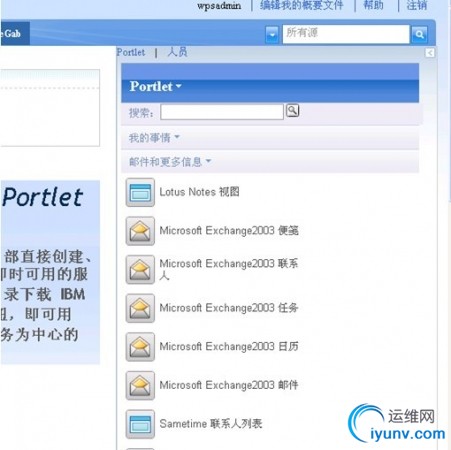
Task: Click the Sametime 联系人列表 portlet icon
Action: (140, 424)
